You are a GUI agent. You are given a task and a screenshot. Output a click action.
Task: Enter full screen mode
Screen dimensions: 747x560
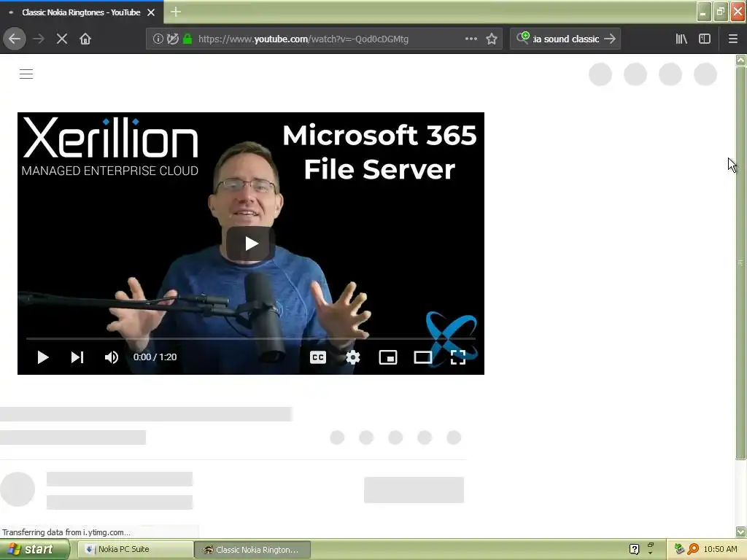(458, 357)
